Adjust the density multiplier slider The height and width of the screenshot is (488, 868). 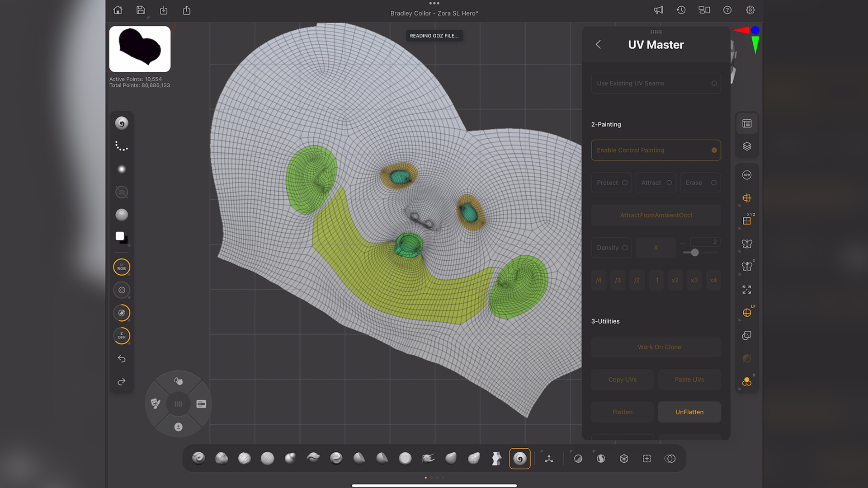(694, 253)
